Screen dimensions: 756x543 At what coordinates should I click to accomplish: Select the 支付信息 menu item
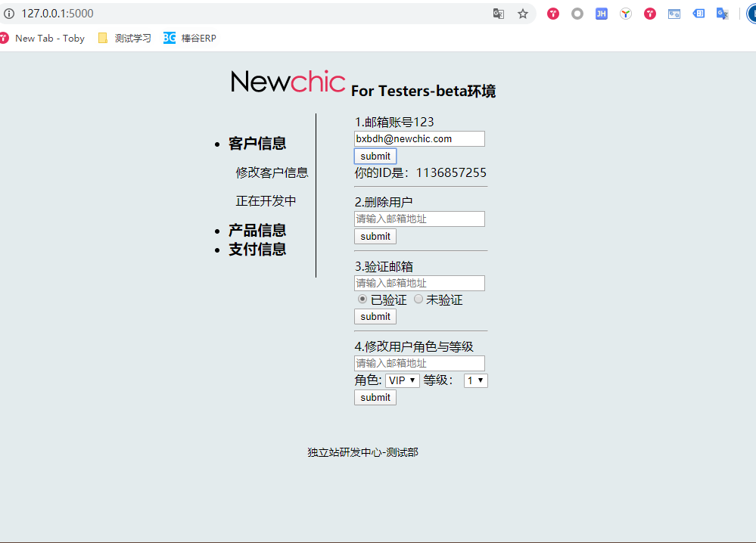[x=257, y=249]
